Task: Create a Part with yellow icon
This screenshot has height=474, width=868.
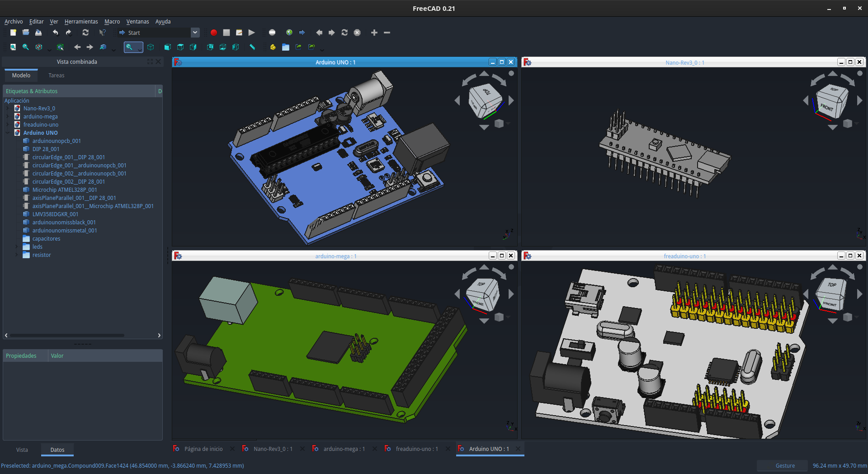Action: coord(273,47)
